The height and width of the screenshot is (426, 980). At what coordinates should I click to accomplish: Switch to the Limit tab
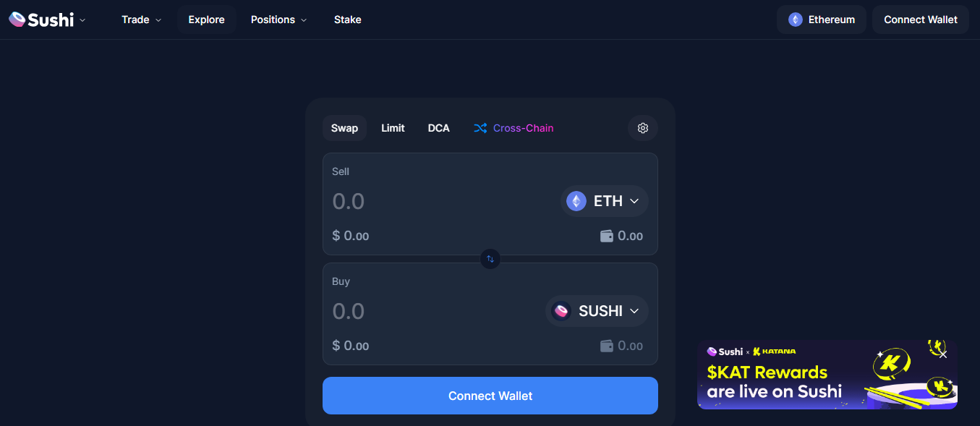coord(393,128)
